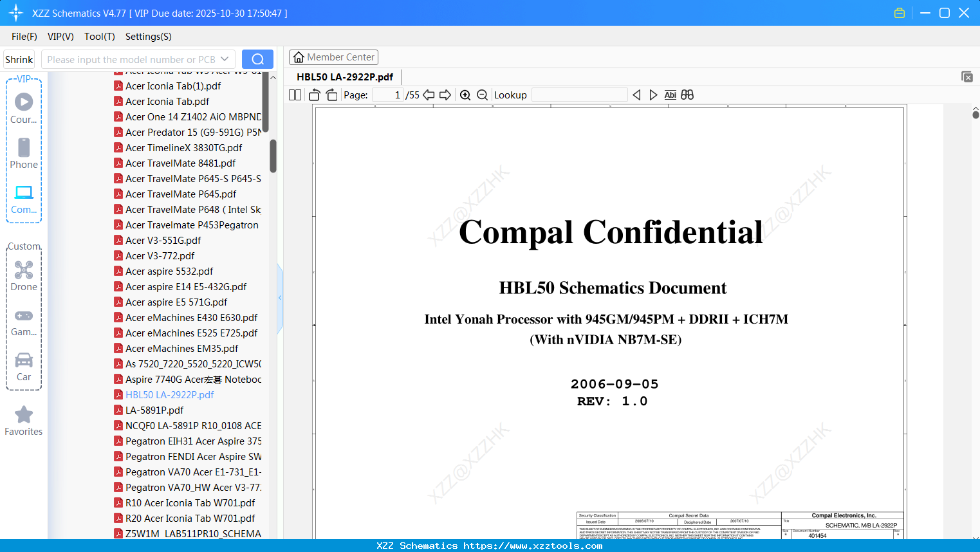Focus the model number or PCB input
Viewport: 980px width, 552px height.
(131, 59)
